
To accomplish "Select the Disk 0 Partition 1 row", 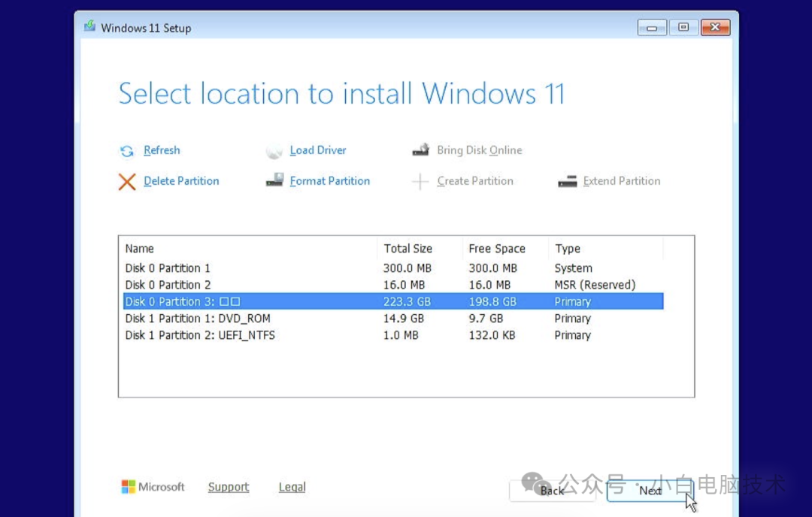I will click(x=393, y=268).
